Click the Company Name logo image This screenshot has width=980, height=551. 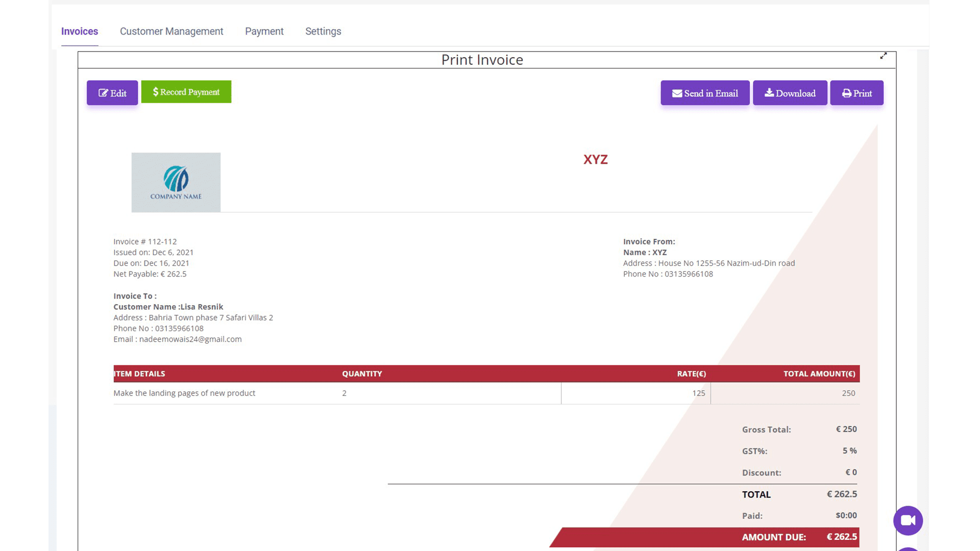176,182
